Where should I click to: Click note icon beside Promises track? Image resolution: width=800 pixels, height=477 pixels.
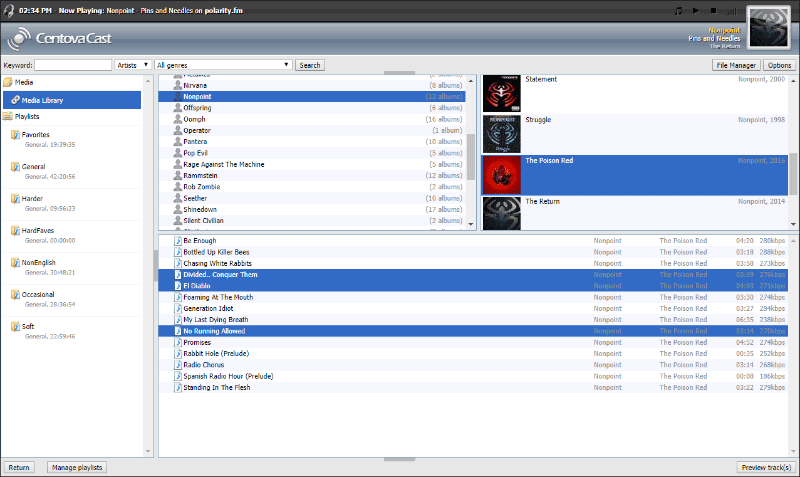(178, 342)
